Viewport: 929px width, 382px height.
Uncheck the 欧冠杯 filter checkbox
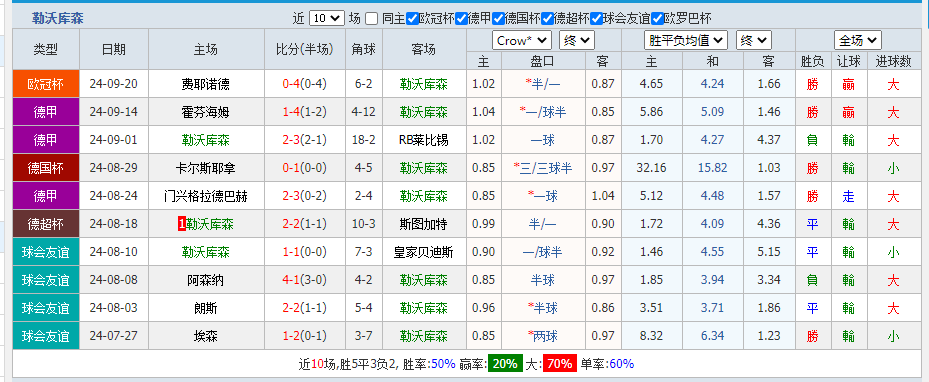tap(412, 19)
